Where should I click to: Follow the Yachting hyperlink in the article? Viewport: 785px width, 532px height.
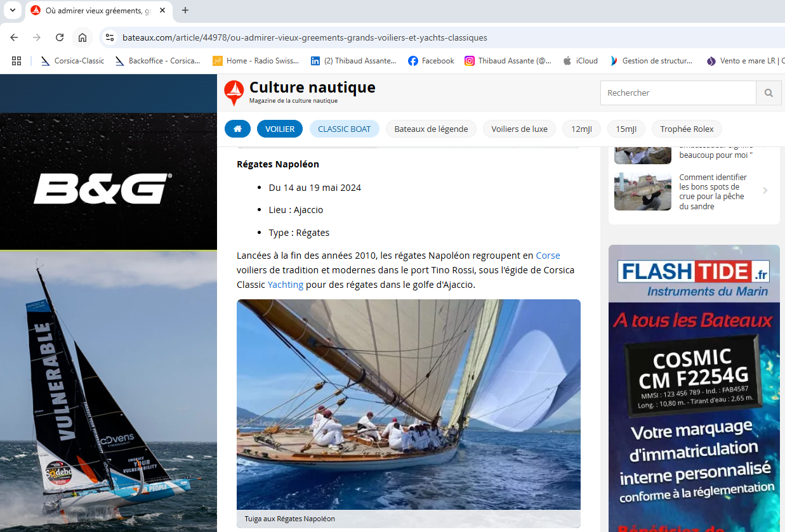coord(285,285)
